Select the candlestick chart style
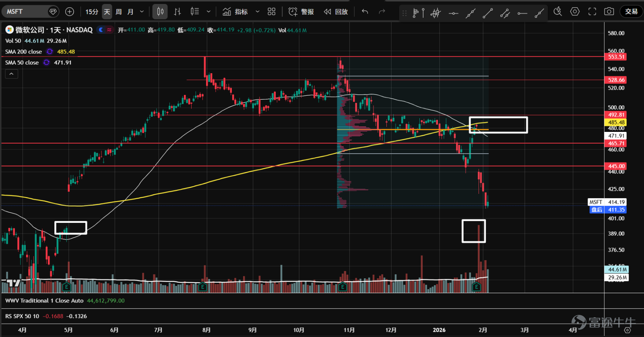 [x=160, y=12]
